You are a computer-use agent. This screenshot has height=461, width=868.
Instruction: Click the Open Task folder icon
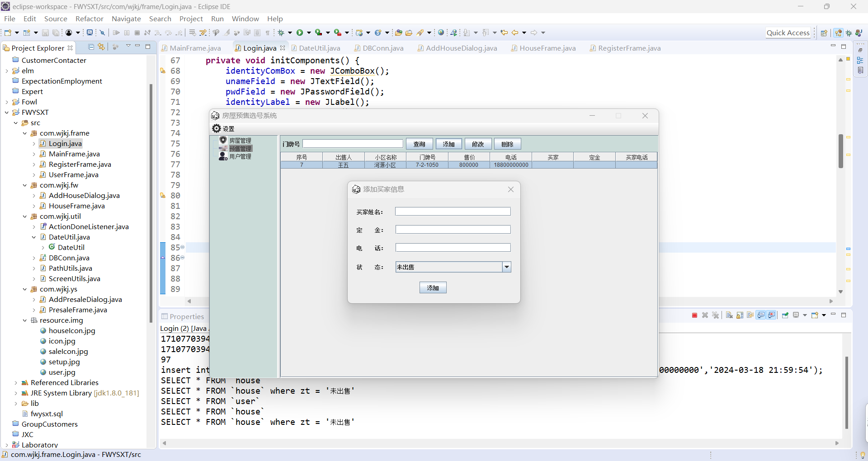(409, 33)
